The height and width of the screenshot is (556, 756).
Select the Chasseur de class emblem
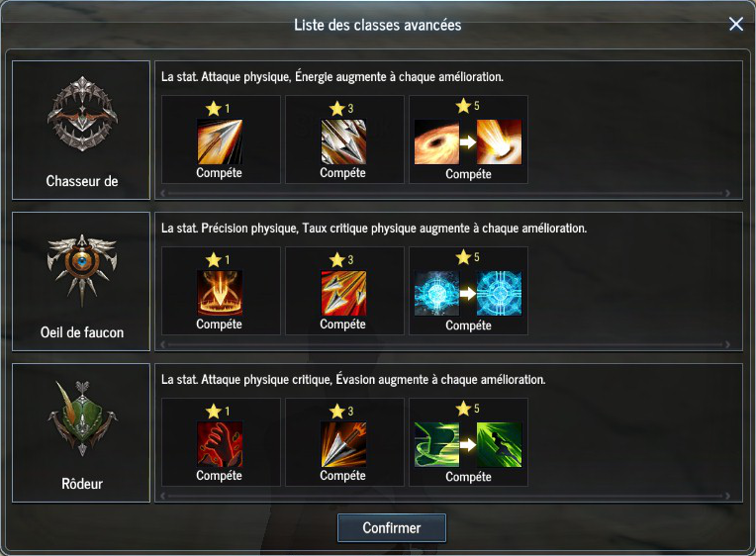click(x=82, y=115)
